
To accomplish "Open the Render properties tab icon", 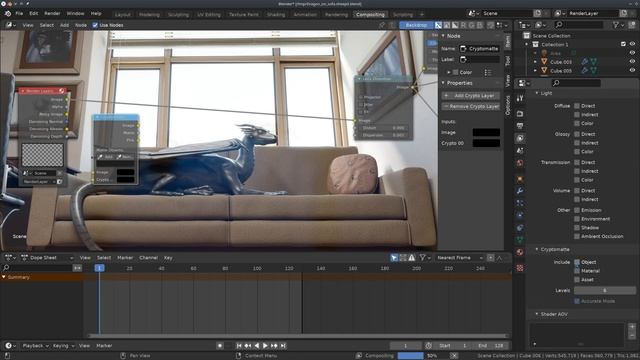I will (520, 113).
